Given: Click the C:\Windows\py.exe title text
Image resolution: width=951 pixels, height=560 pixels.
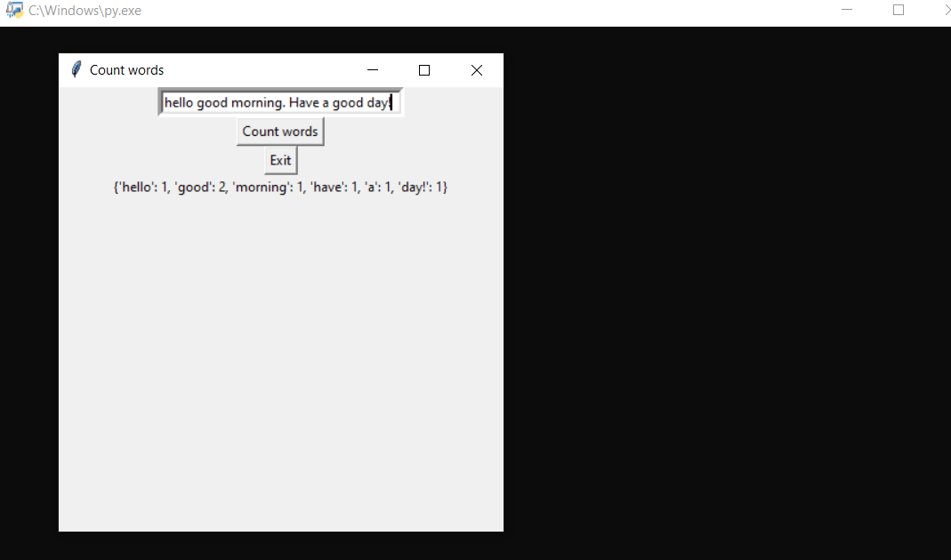Looking at the screenshot, I should point(84,10).
